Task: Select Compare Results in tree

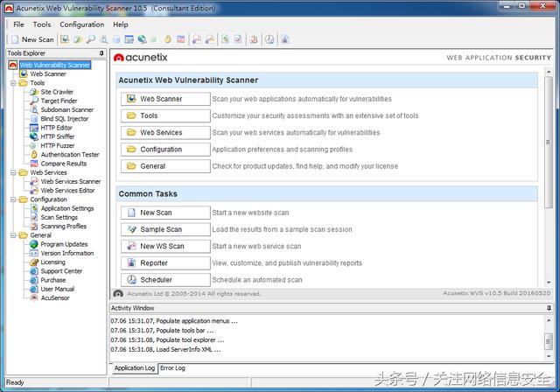Action: (x=64, y=164)
